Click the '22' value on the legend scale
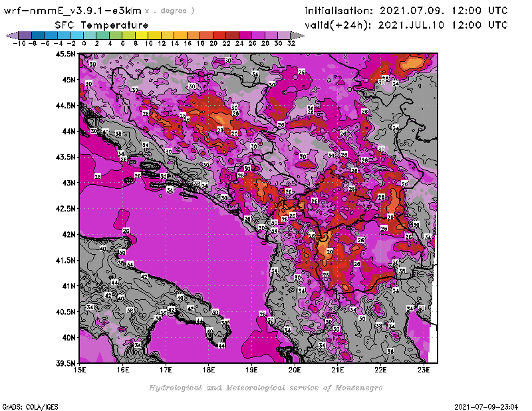The image size is (532, 411). pos(226,43)
